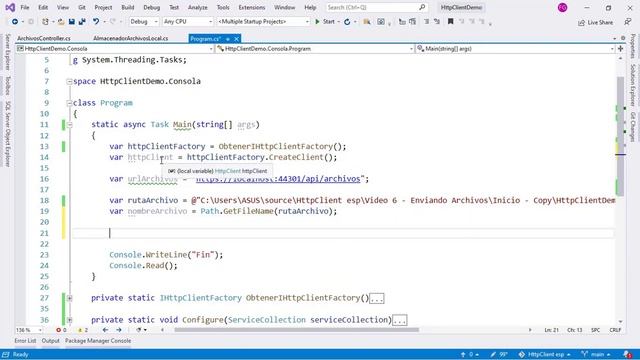Click the localhost:44301/api/archivos URL link
Screen dimensions: 640x360
point(278,179)
